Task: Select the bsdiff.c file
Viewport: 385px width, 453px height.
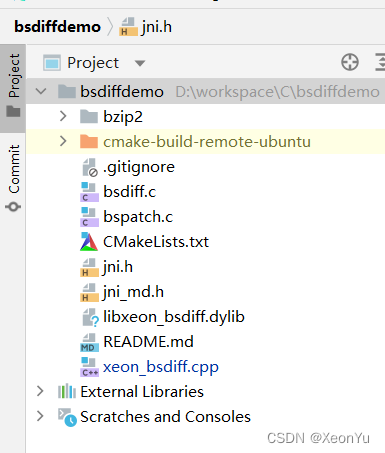Action: 129,192
